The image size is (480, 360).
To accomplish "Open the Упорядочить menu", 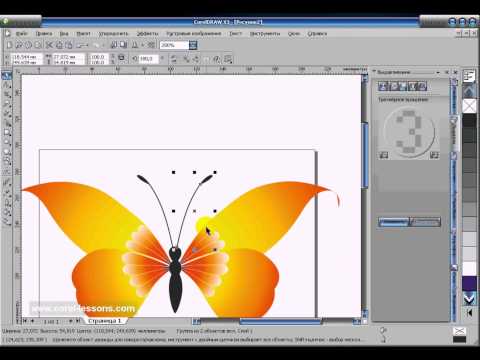I will pos(113,34).
